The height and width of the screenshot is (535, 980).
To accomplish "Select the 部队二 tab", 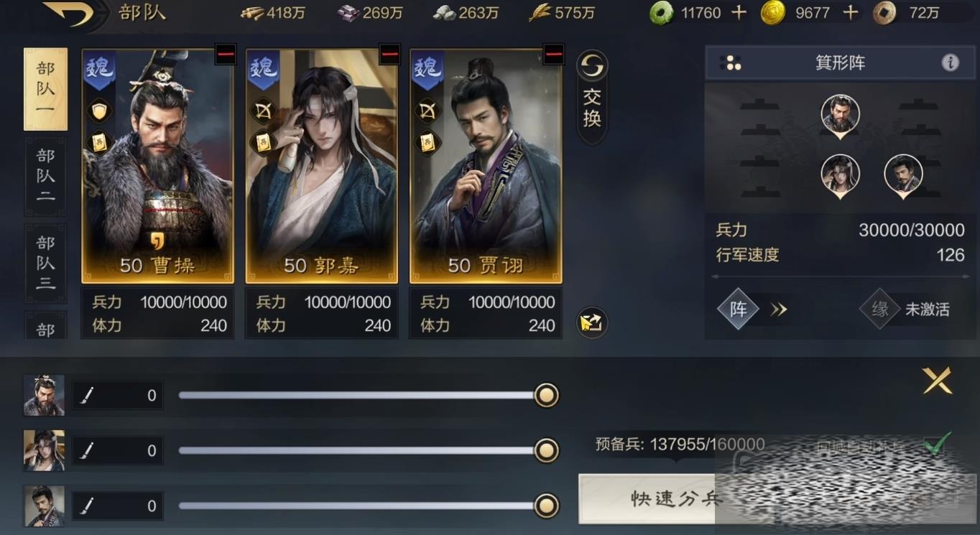I will [45, 176].
